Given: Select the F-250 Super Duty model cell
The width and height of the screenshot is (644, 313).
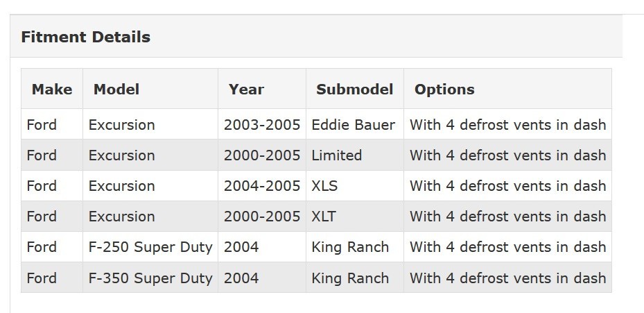Looking at the screenshot, I should coord(150,247).
